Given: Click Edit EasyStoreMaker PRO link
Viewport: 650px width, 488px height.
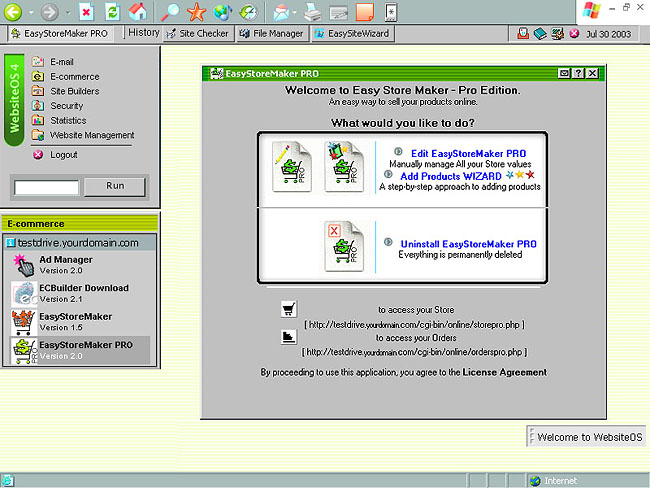Looking at the screenshot, I should pos(468,153).
